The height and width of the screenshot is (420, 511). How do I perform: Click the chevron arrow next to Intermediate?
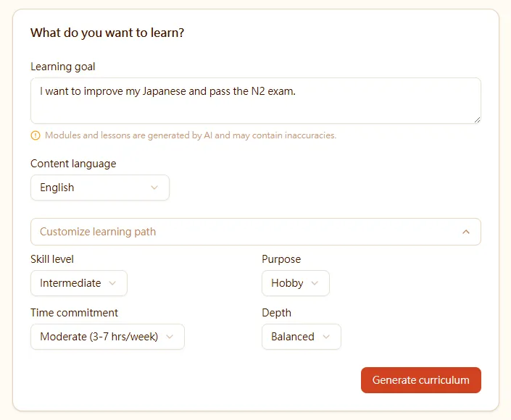112,283
